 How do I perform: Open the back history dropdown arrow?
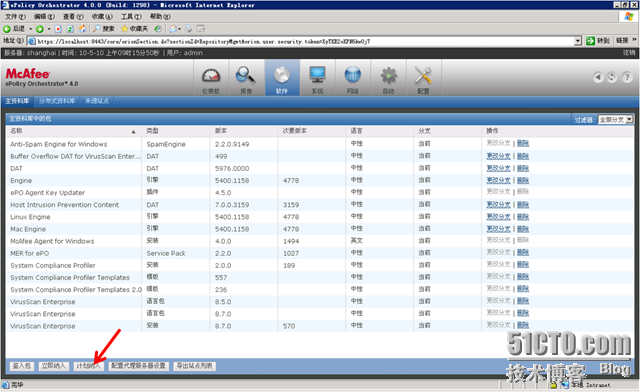coord(30,29)
